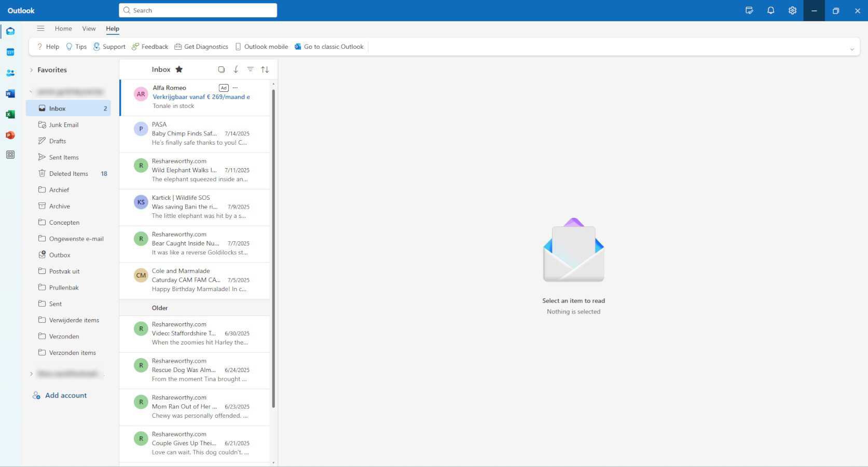Open My Day notes icon in title bar
The image size is (868, 467).
coord(749,10)
